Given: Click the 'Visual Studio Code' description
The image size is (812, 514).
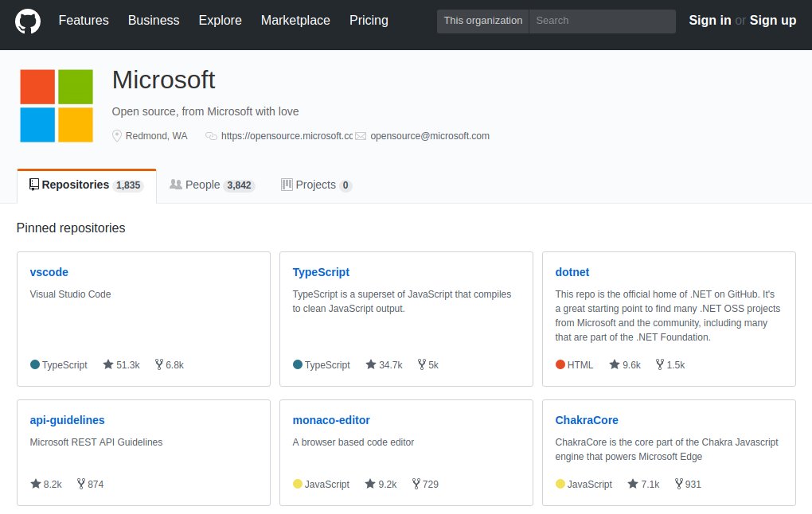Looking at the screenshot, I should [70, 294].
